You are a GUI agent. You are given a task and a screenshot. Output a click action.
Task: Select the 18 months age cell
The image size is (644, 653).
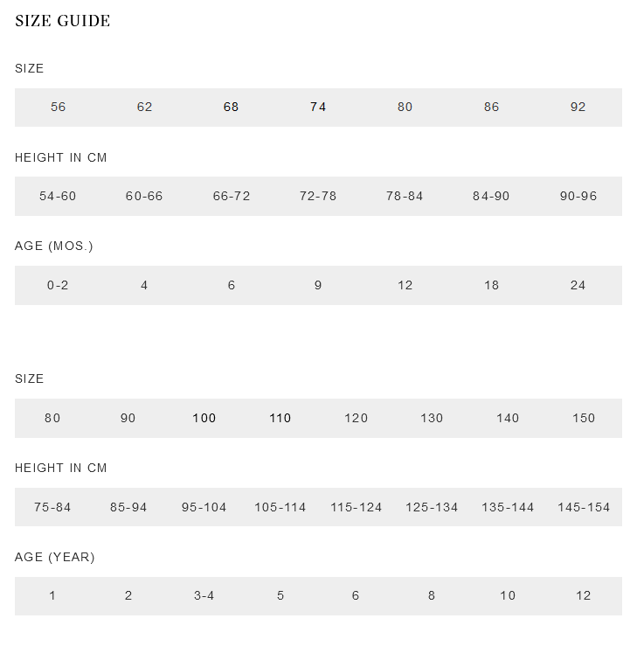pos(491,286)
